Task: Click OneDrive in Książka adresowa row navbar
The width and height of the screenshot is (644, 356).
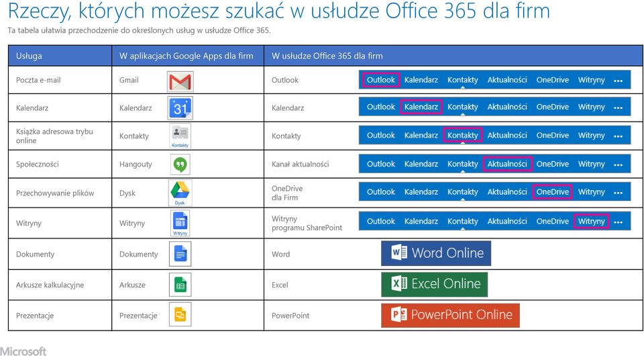Action: (x=552, y=135)
